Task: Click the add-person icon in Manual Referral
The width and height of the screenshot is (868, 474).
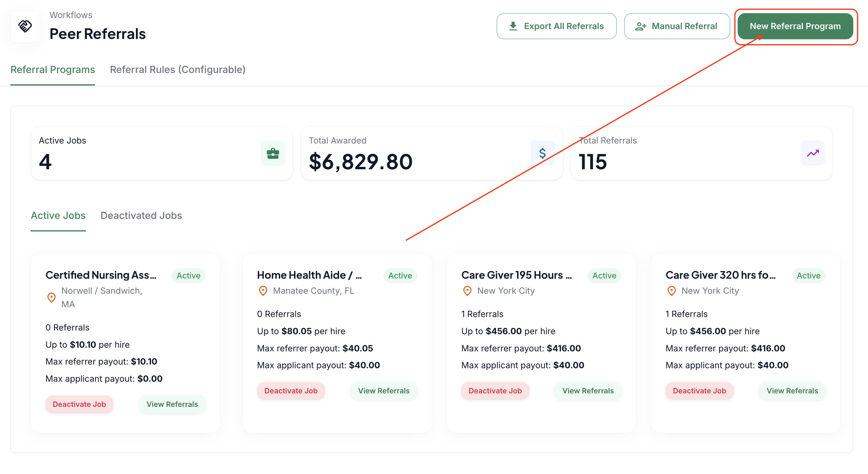Action: 640,26
